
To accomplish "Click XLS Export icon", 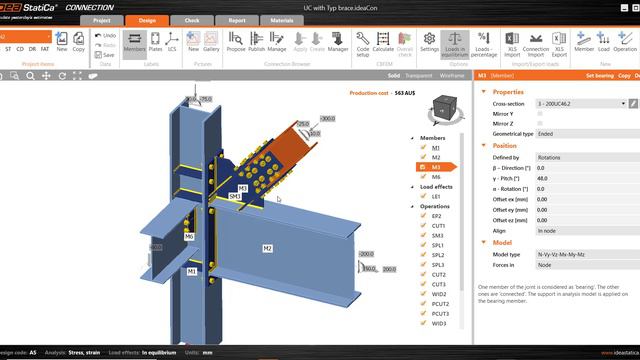I will (x=559, y=44).
